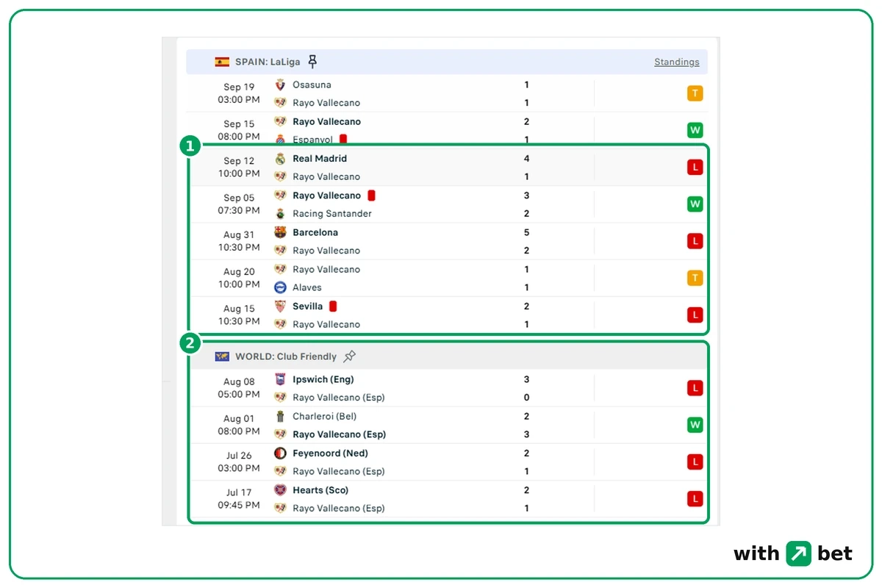
Task: Click the L badge for Hearts match
Action: coord(695,499)
